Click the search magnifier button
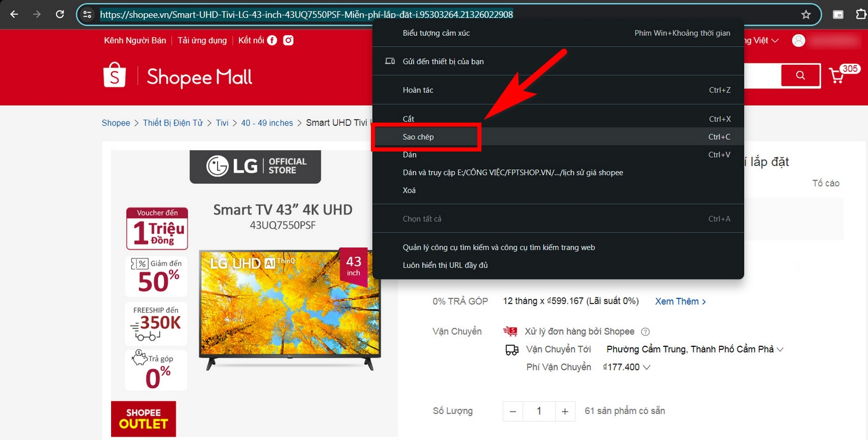The height and width of the screenshot is (440, 868). pos(800,75)
